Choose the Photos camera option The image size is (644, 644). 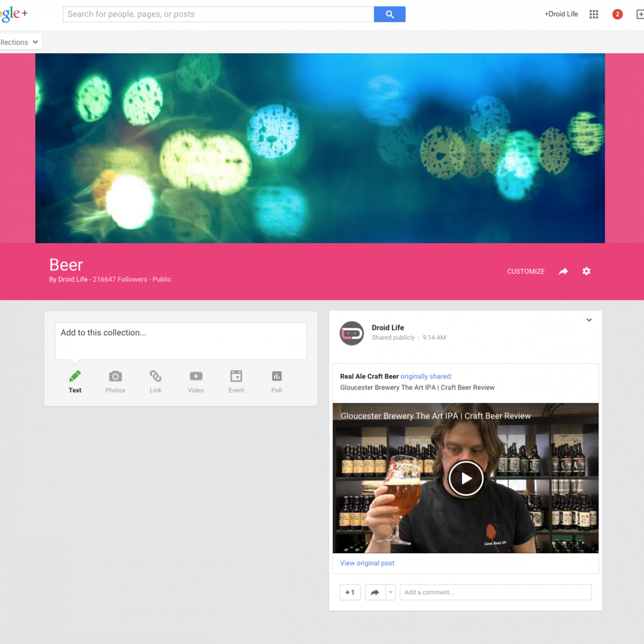(115, 382)
